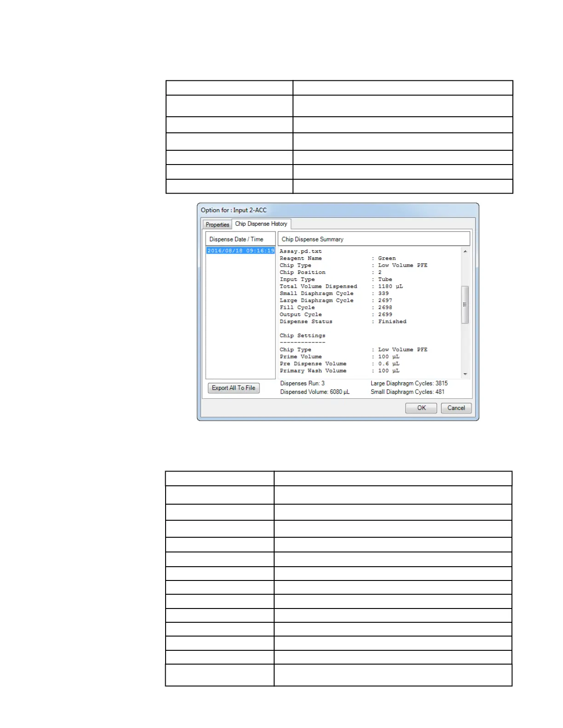Click Total Volume Dispensed 1180 µL line

[x=341, y=286]
